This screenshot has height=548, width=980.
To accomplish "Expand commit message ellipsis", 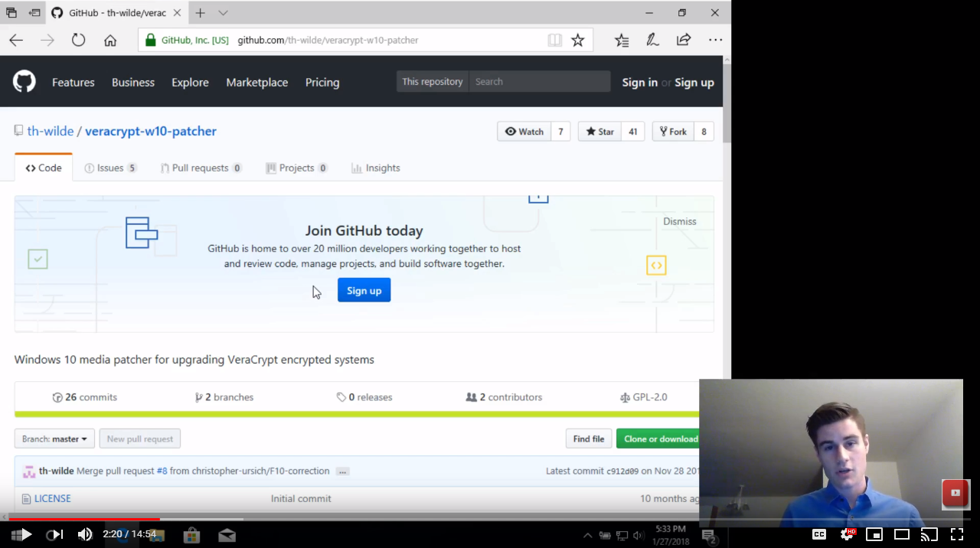I will click(343, 471).
